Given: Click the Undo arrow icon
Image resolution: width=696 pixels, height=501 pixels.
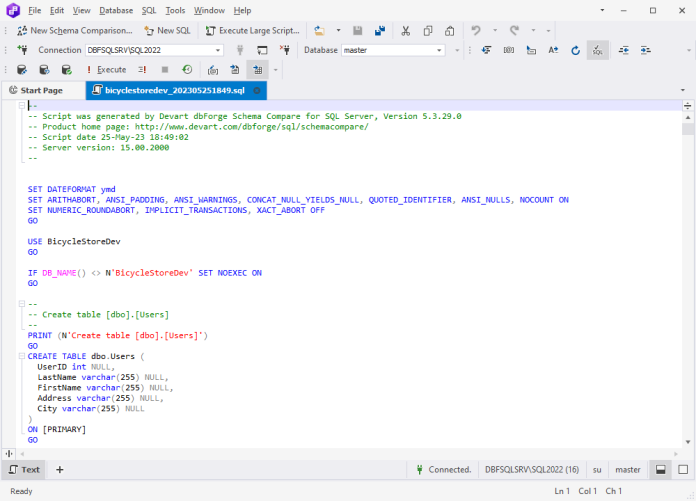Looking at the screenshot, I should pyautogui.click(x=476, y=31).
